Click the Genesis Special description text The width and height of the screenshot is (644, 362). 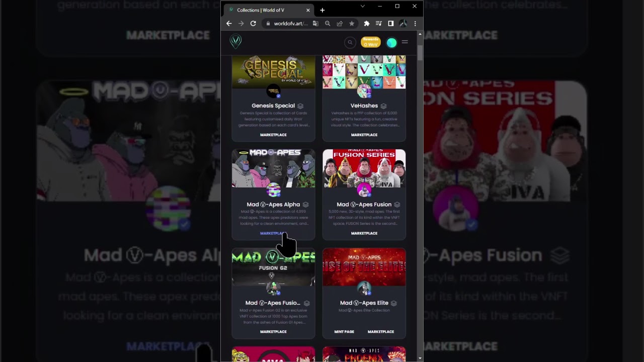[x=273, y=119]
